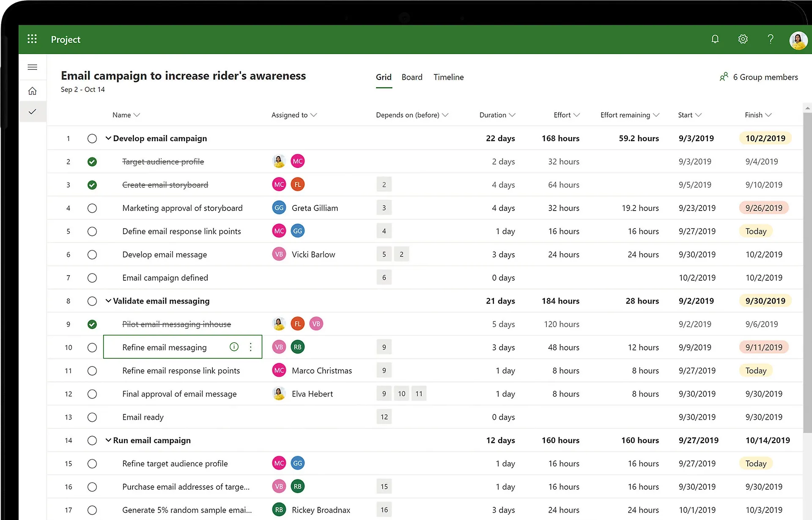Open the Duration column dropdown
Screen dimensions: 812x520
pos(512,115)
